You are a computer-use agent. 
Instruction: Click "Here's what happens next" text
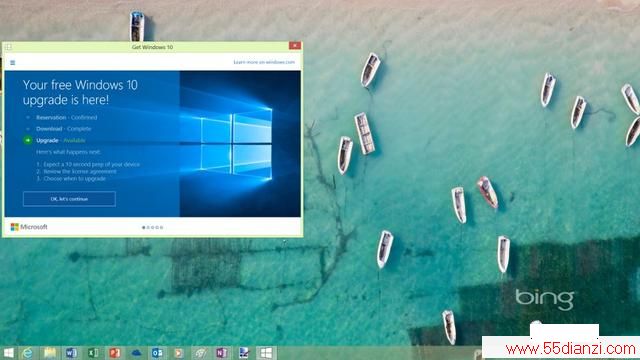[x=68, y=152]
